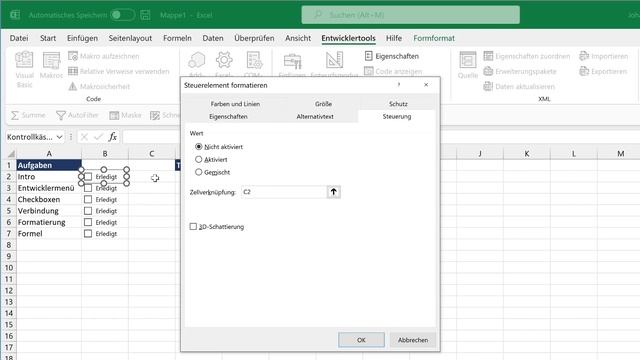This screenshot has height=360, width=640.
Task: Click the select-all corner of the sheet
Action: coord(11,154)
